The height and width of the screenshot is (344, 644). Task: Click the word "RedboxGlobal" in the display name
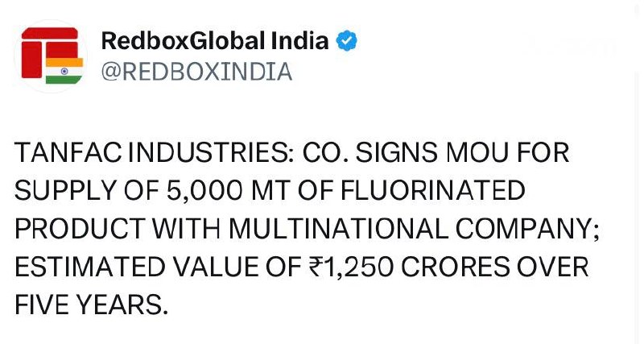point(188,41)
